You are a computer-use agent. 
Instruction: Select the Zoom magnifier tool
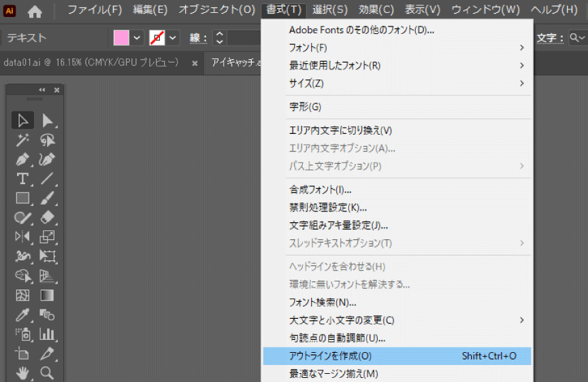(x=47, y=372)
